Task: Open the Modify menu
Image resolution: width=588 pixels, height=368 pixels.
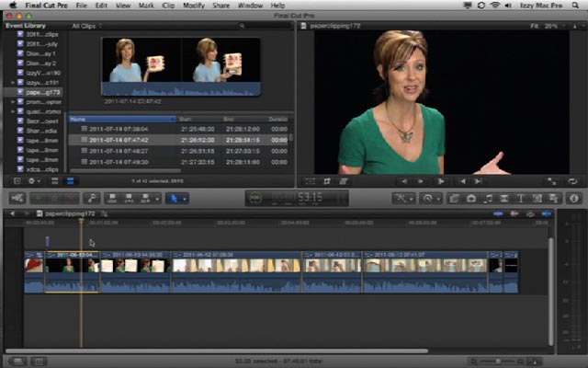Action: [194, 6]
